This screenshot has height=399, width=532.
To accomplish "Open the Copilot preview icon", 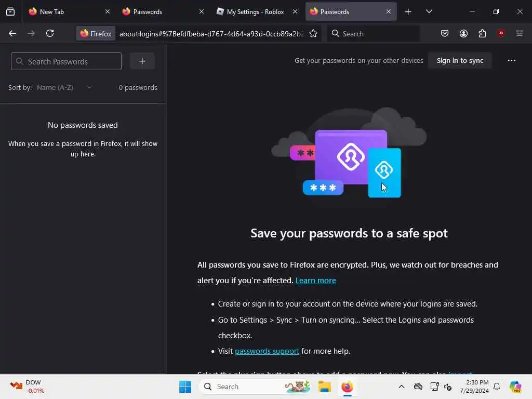I will (x=515, y=387).
